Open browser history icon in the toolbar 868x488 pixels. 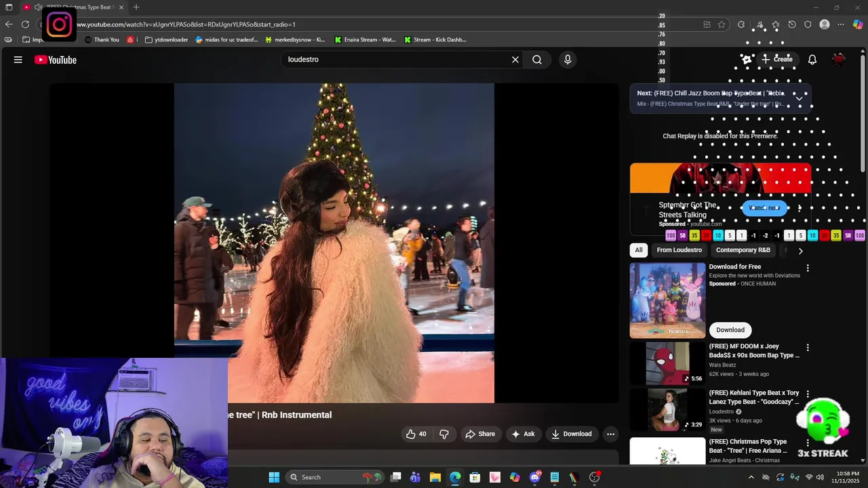[791, 24]
